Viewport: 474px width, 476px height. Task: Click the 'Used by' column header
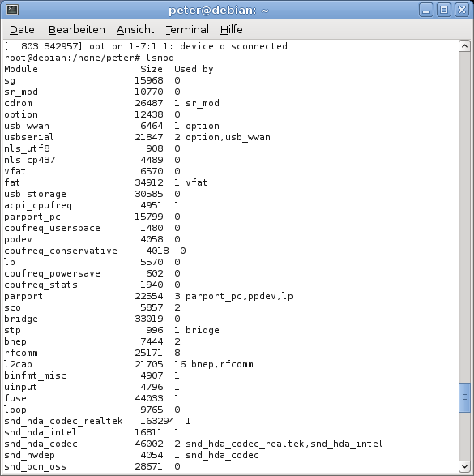coord(194,69)
